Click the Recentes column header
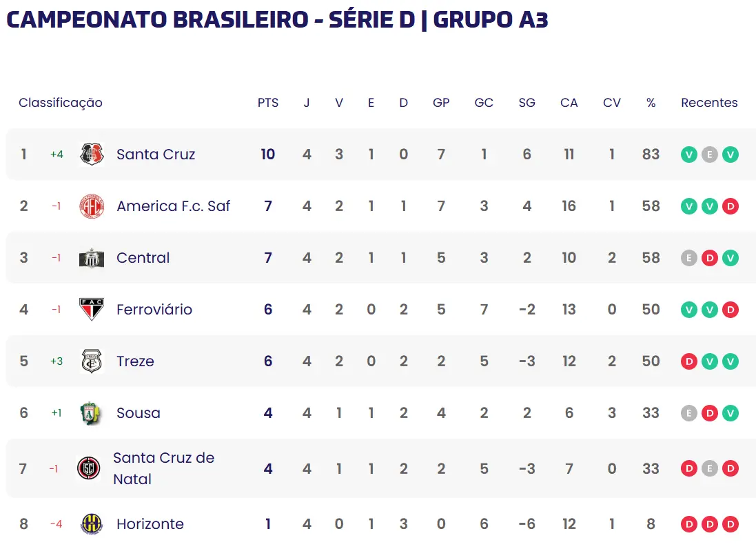The width and height of the screenshot is (756, 549). tap(709, 103)
